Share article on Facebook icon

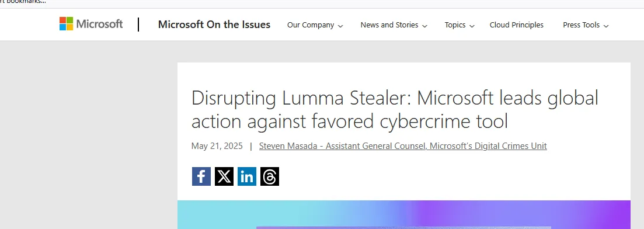click(x=201, y=176)
